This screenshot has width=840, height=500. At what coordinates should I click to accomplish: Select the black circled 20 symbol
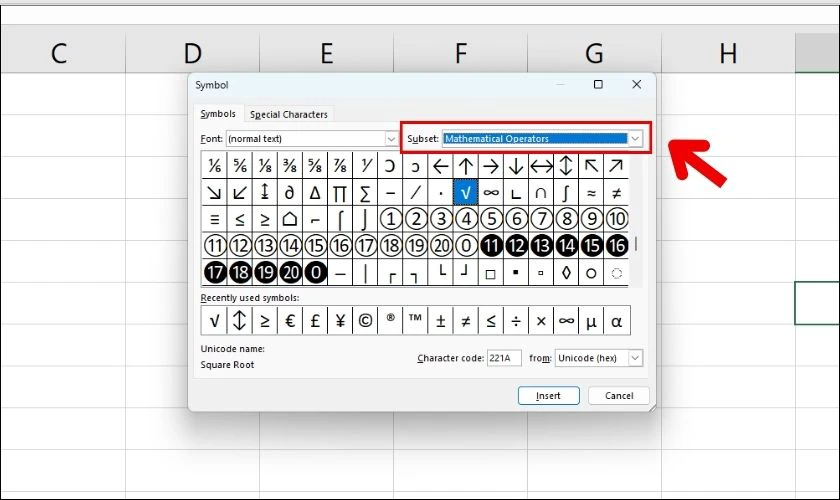click(x=291, y=272)
